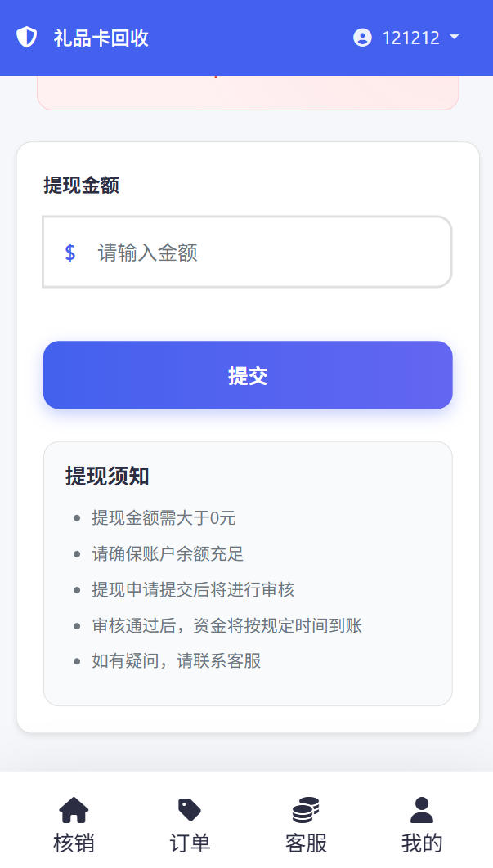Tap the person icon for 我的
The image size is (493, 868).
(422, 810)
